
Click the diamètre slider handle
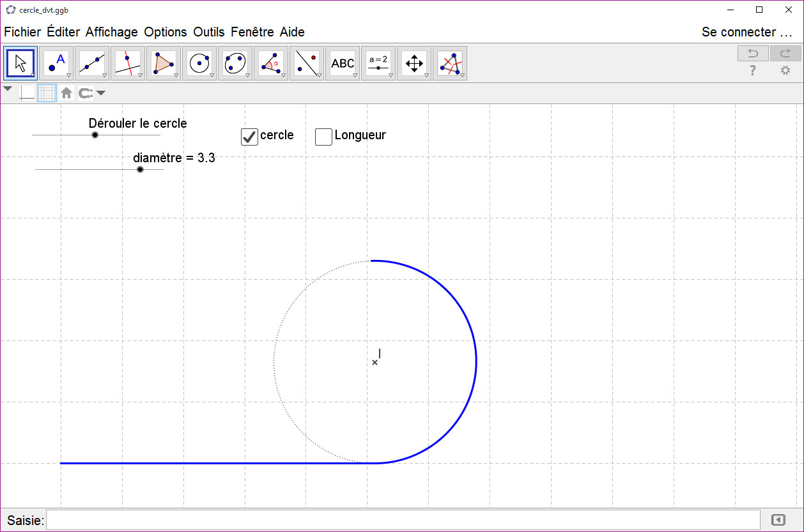coord(140,169)
